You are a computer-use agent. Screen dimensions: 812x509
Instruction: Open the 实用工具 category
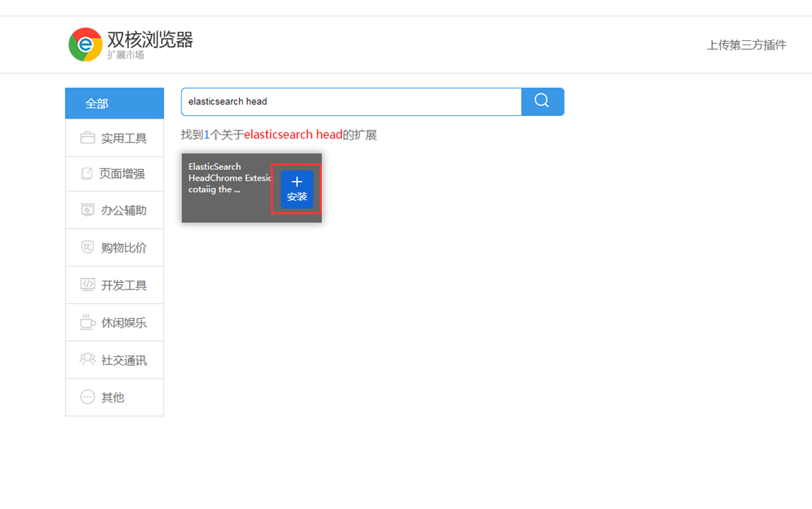114,138
